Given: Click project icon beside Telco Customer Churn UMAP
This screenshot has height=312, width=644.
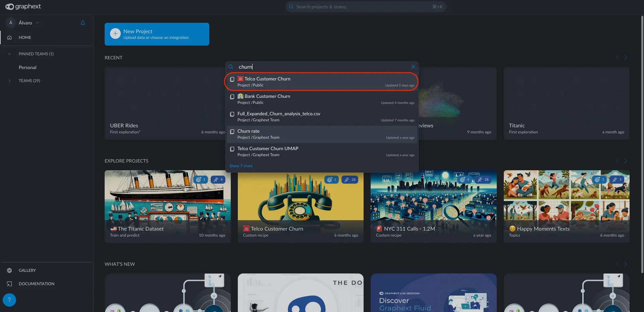Looking at the screenshot, I should click(232, 149).
